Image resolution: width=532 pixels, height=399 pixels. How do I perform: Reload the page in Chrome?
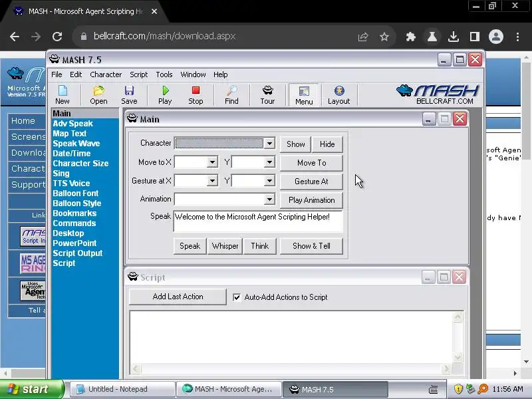pos(57,37)
